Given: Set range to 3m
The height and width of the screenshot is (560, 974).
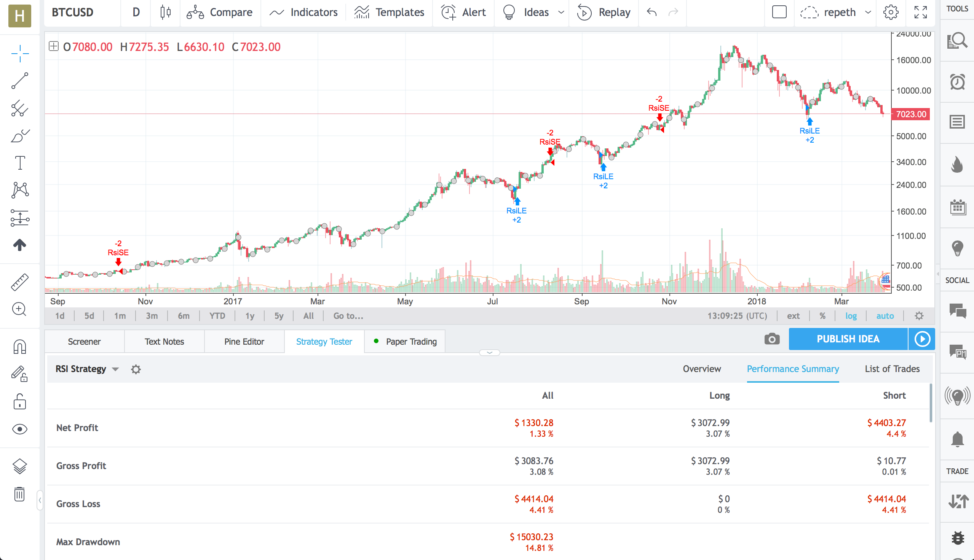Looking at the screenshot, I should (x=152, y=316).
